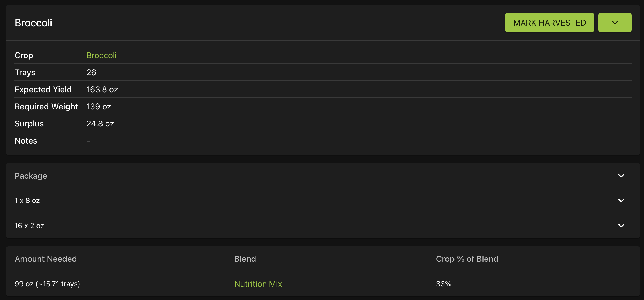
Task: Open the green dropdown arrow beside Mark Harvested
Action: (x=615, y=22)
